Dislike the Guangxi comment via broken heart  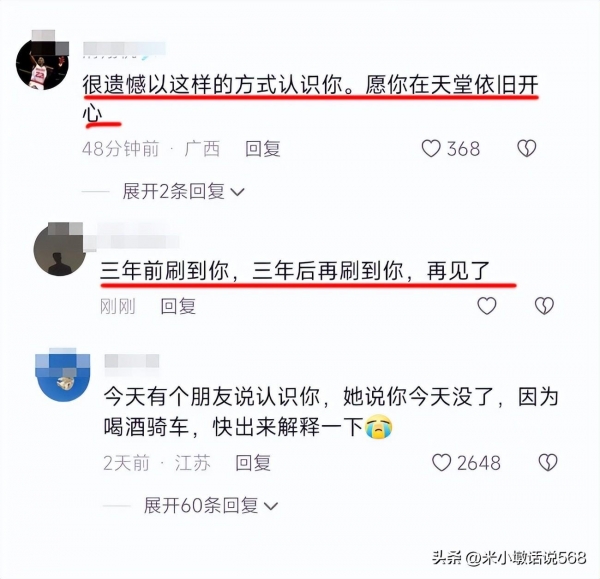(x=527, y=149)
